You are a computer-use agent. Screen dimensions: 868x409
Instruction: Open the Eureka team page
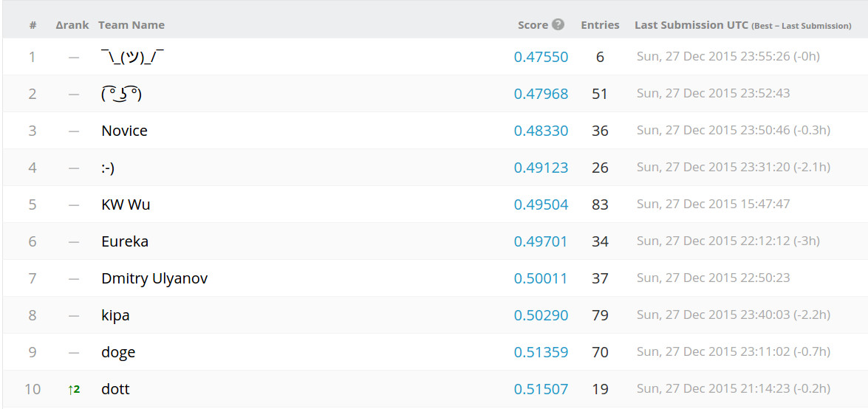(x=125, y=241)
